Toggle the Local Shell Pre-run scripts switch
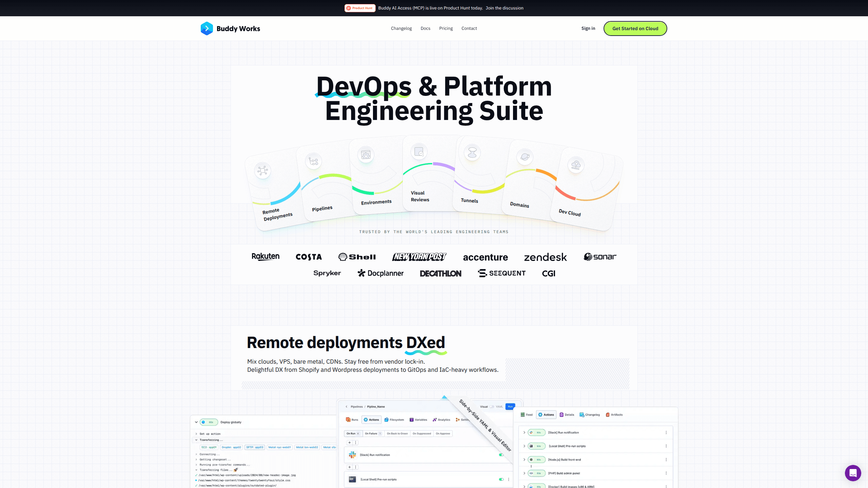The image size is (868, 488). pos(501,479)
